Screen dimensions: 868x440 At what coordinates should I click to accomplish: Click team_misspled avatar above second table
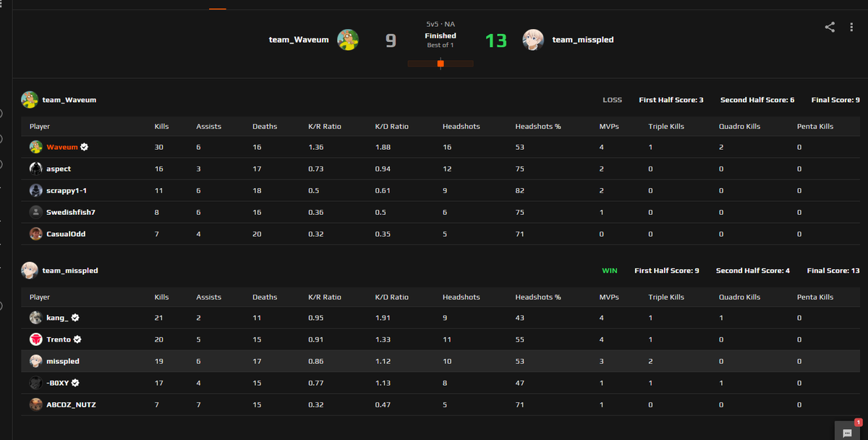pyautogui.click(x=30, y=271)
